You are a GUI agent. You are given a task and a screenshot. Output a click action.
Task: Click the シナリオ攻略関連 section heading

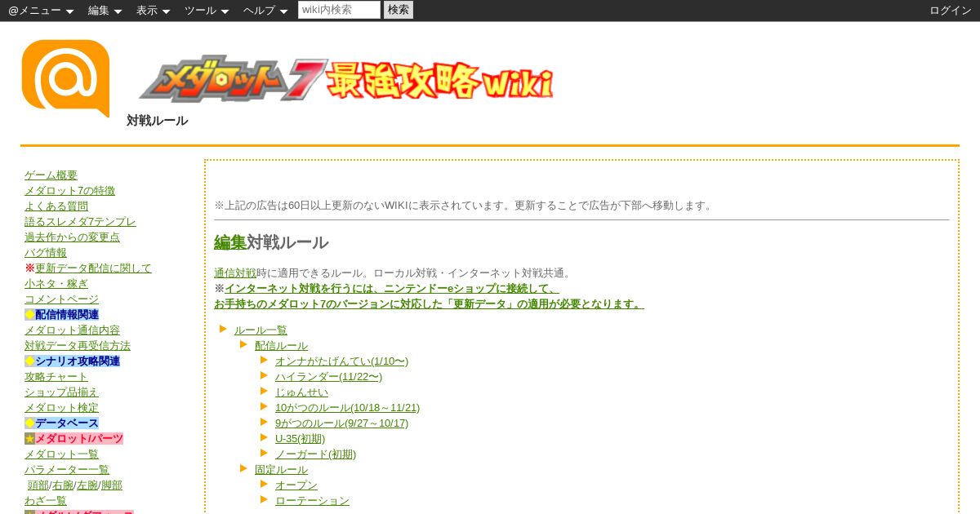[78, 361]
